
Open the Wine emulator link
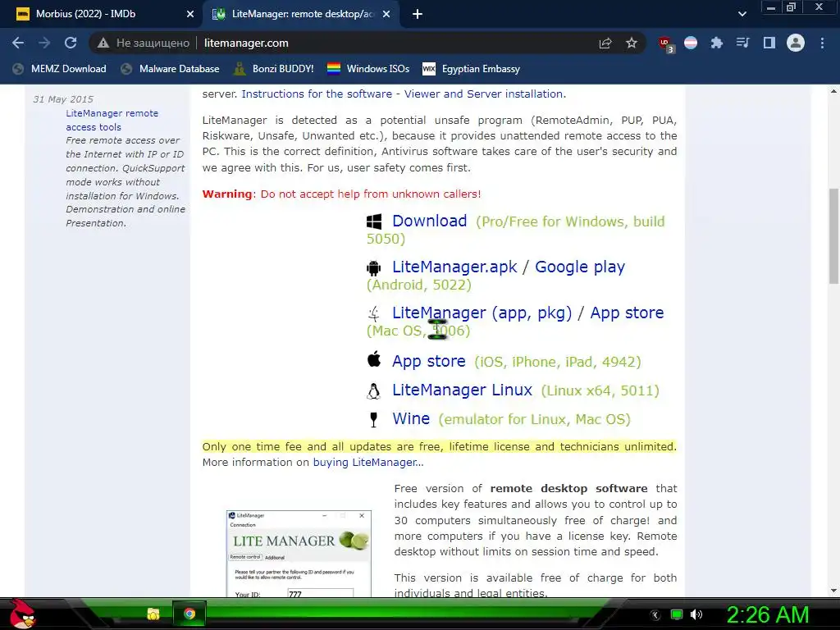point(411,418)
